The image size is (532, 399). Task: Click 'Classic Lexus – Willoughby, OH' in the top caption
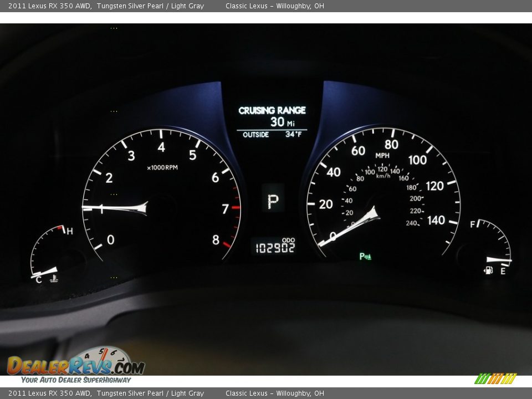(x=274, y=6)
